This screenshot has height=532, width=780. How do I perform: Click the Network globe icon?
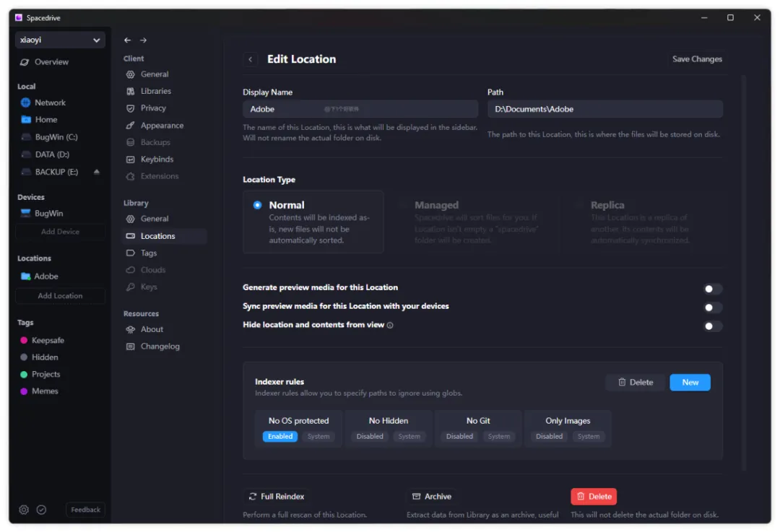pos(26,103)
